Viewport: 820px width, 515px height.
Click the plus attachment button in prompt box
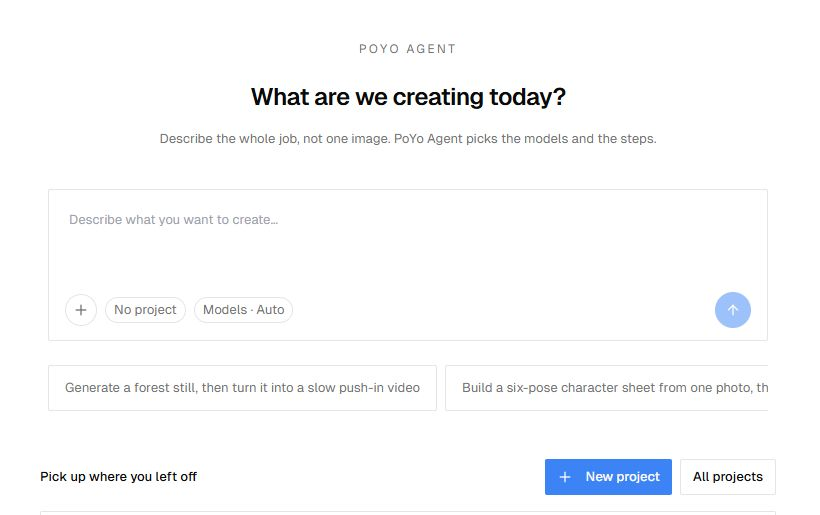81,310
